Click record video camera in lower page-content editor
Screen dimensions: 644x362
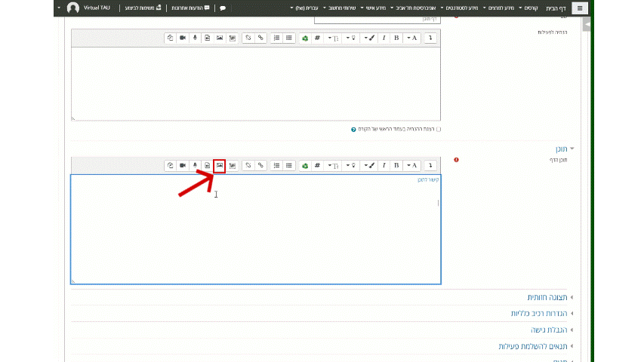click(183, 165)
